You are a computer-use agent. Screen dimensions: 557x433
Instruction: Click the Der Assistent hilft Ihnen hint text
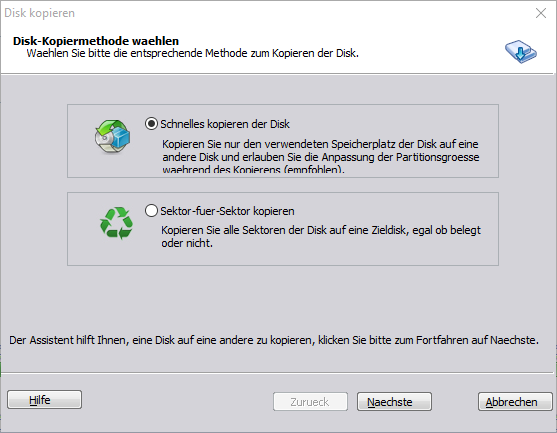click(x=274, y=340)
